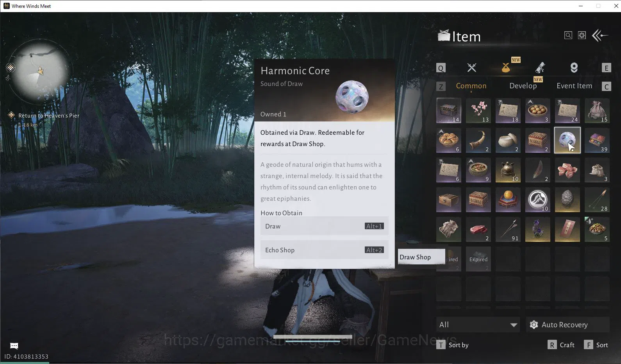This screenshot has width=621, height=364.
Task: Select the Return to Heaven's Pier quest tracker
Action: 44,119
